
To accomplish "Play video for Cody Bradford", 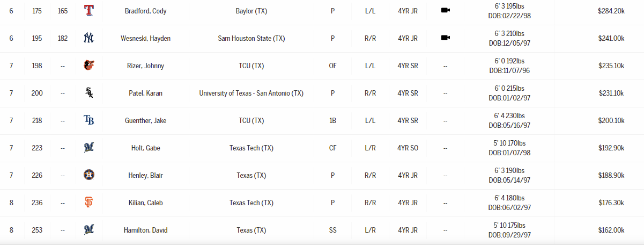I will coord(445,10).
